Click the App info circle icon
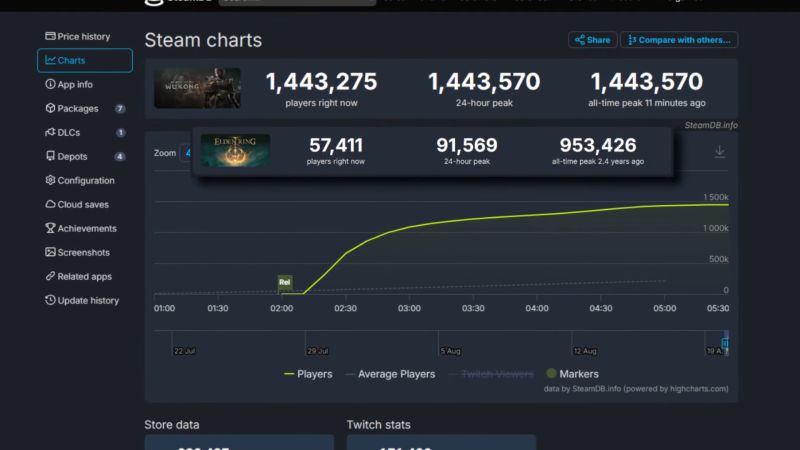Image resolution: width=800 pixels, height=450 pixels. click(50, 84)
